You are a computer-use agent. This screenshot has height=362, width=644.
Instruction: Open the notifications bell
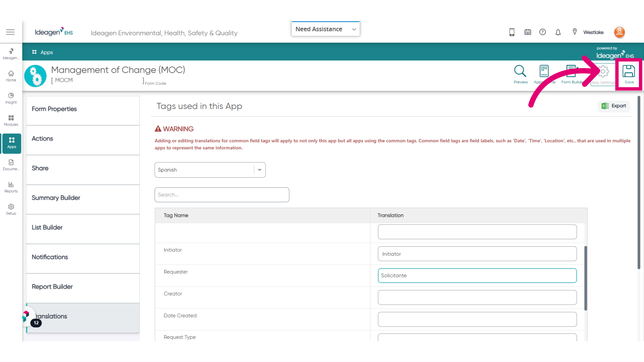558,32
